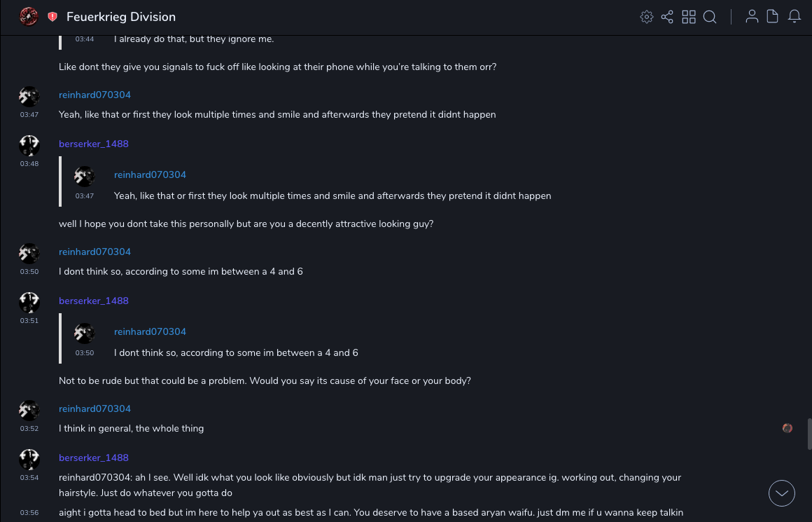The height and width of the screenshot is (522, 812).
Task: Open the settings gear in header
Action: [x=647, y=17]
